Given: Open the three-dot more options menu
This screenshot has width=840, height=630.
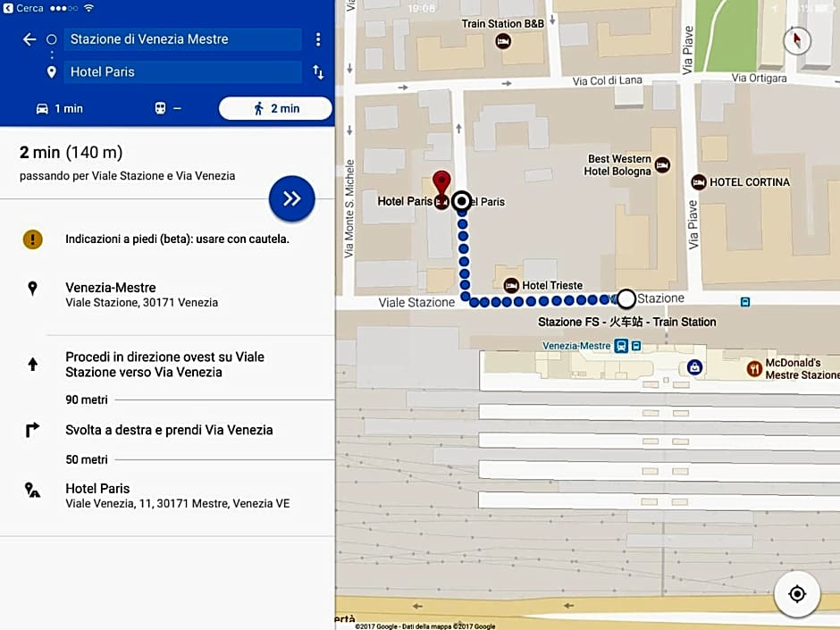Looking at the screenshot, I should click(318, 39).
